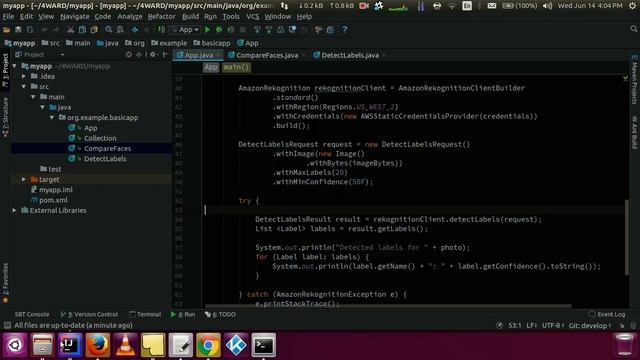Click the VCS Update Project icon
This screenshot has height=360, width=640.
[x=257, y=30]
